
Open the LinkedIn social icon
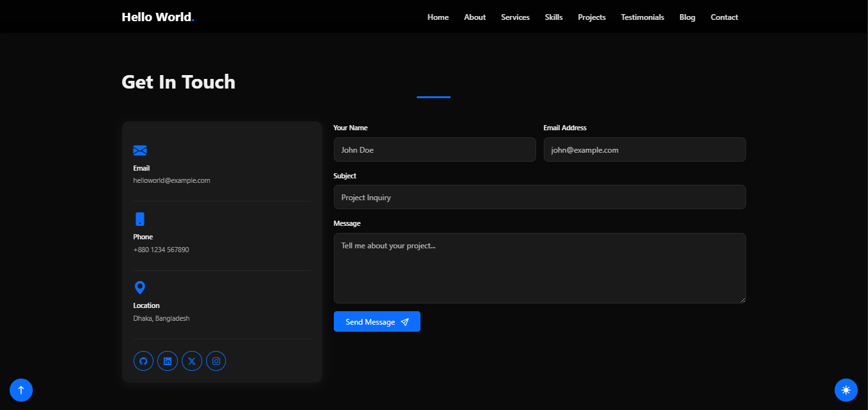[x=168, y=361]
